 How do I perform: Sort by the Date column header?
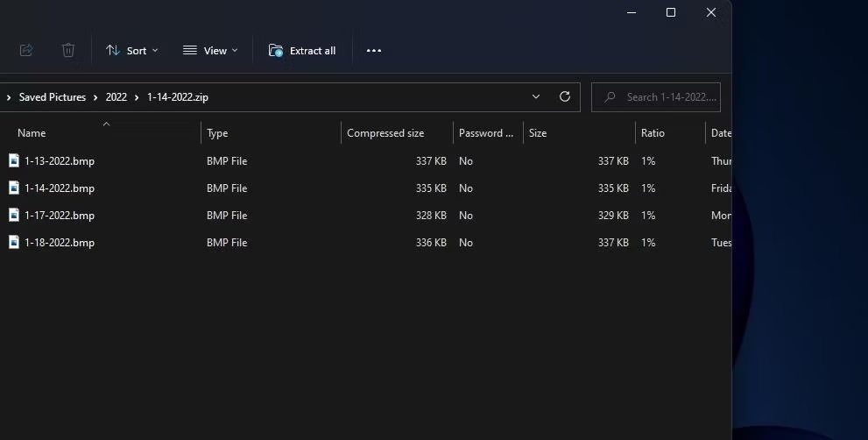[722, 133]
